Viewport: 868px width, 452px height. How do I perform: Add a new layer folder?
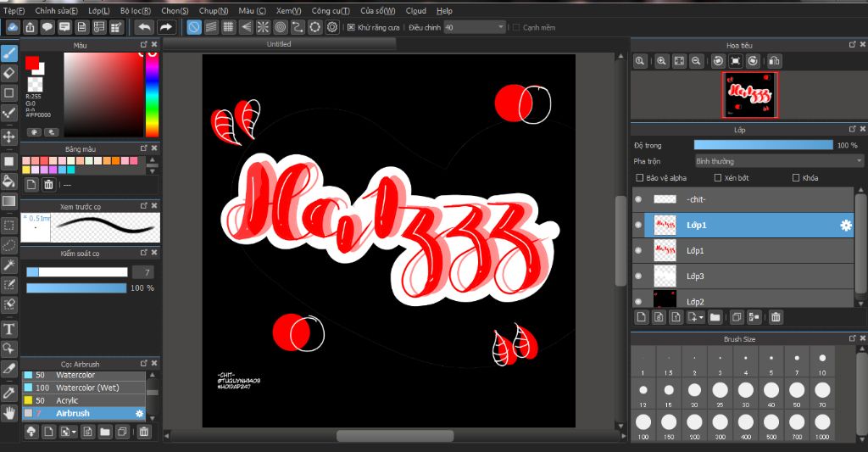point(715,317)
